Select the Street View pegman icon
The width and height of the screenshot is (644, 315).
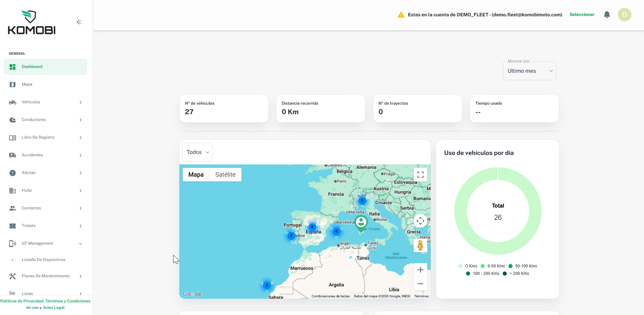[421, 245]
